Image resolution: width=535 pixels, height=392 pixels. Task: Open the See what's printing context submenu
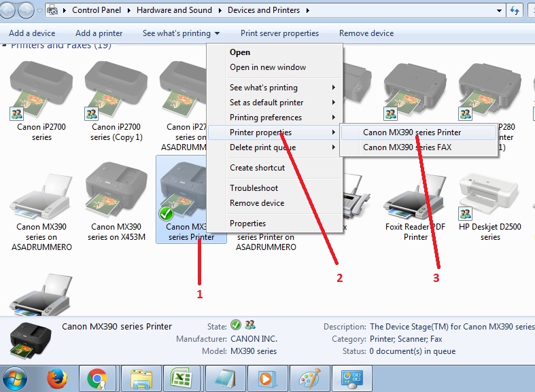[x=275, y=88]
